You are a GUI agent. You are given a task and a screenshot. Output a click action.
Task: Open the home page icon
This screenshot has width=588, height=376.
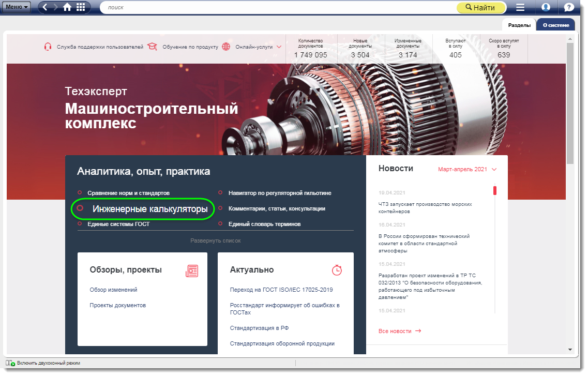67,7
